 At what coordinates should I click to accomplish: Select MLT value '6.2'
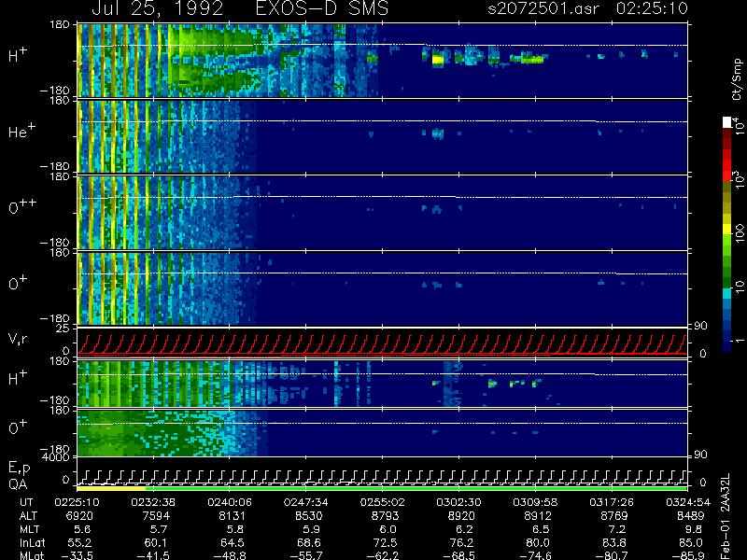click(464, 529)
